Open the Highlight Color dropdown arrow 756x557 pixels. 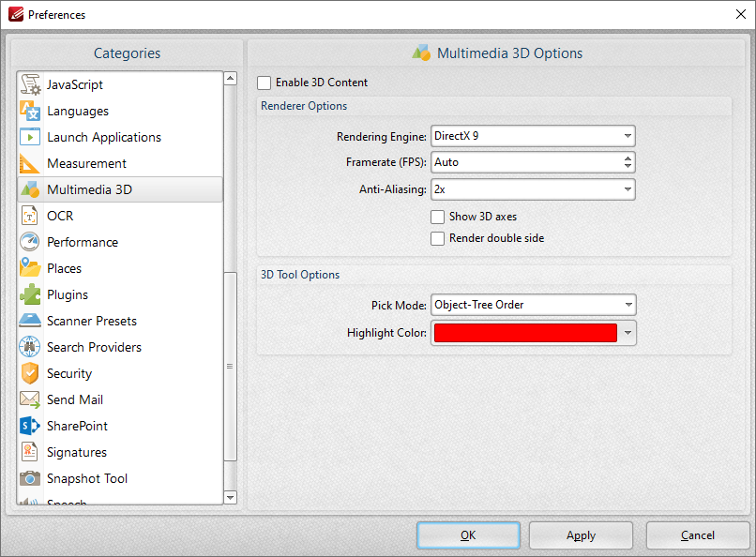[x=627, y=333]
